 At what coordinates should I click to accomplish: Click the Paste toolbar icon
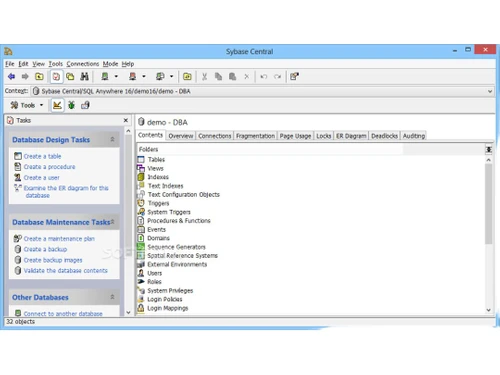coord(232,77)
